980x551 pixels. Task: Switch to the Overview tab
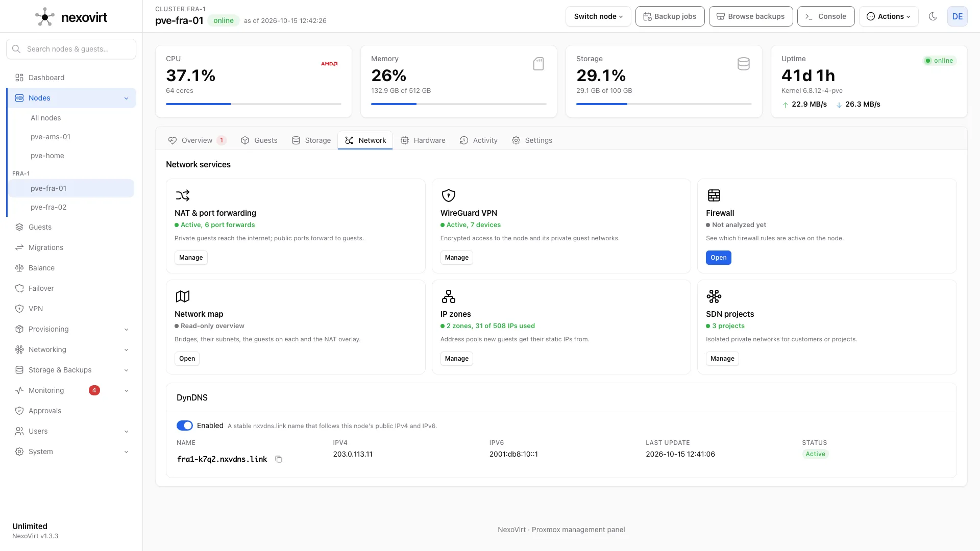coord(197,140)
